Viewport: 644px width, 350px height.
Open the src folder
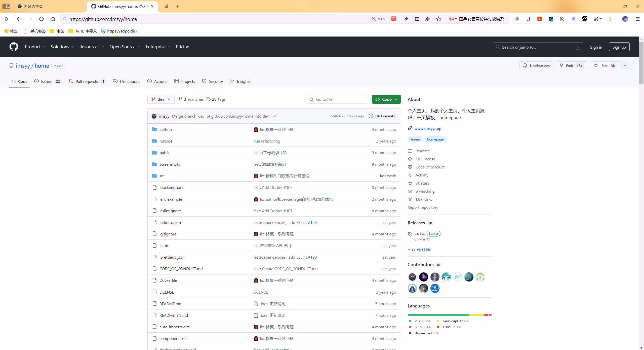coord(162,176)
